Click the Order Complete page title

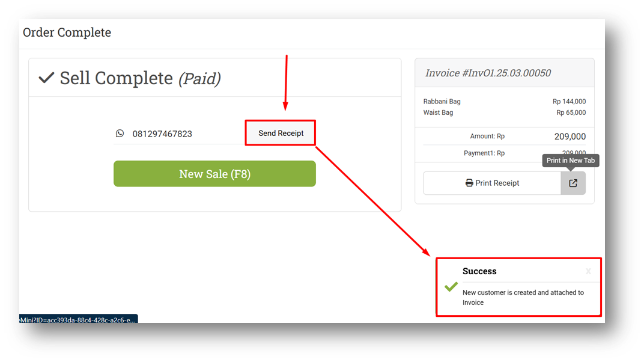point(67,32)
